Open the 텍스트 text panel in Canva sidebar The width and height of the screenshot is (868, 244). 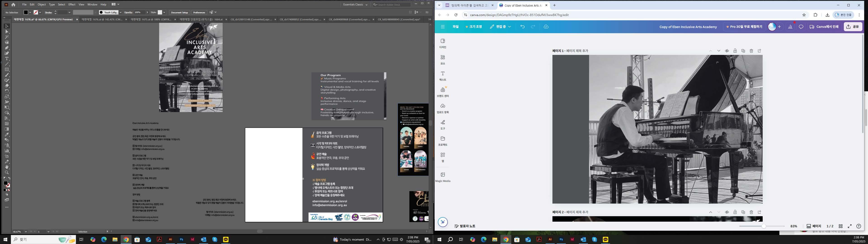443,76
